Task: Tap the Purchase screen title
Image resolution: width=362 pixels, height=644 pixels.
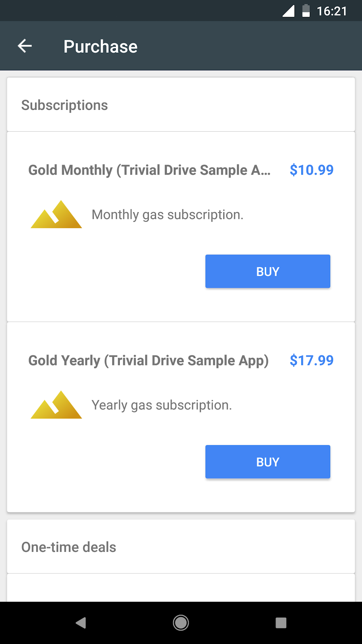Action: pos(101,46)
